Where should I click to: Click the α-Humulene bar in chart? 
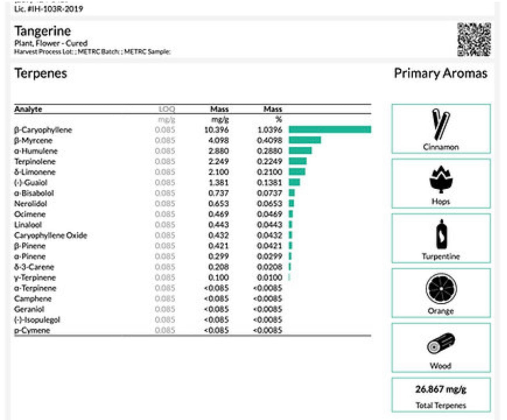click(x=300, y=151)
